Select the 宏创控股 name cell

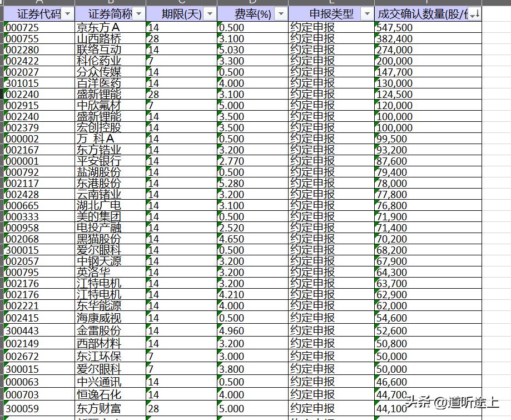[x=110, y=127]
